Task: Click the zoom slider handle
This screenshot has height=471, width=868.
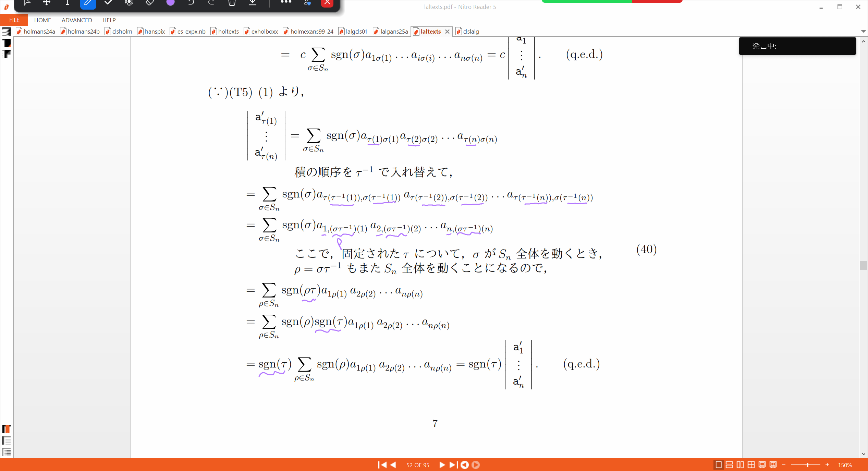Action: [x=807, y=465]
